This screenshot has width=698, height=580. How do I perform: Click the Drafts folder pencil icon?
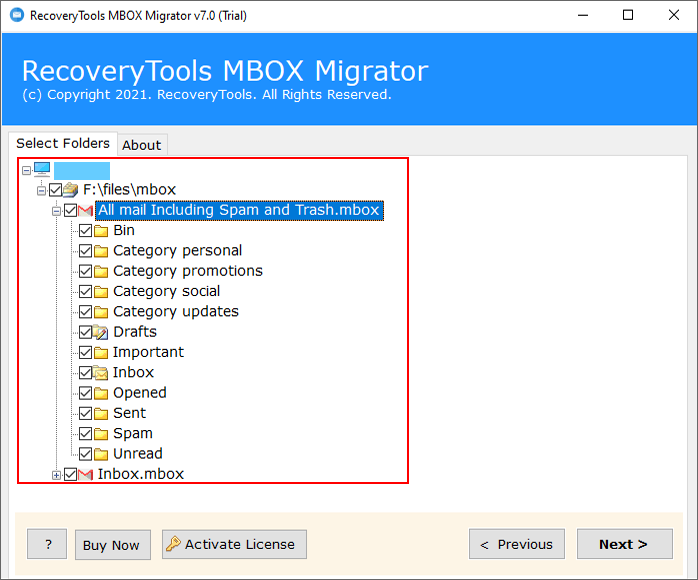point(101,333)
